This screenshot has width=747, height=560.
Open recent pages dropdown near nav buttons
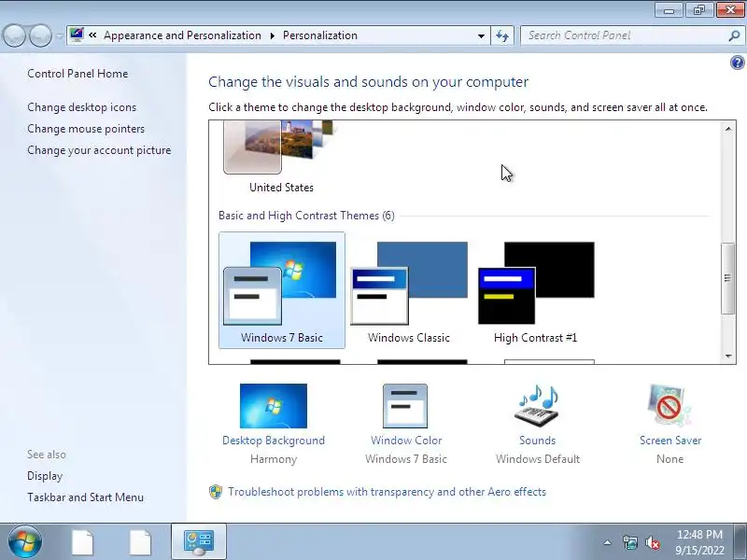click(59, 35)
